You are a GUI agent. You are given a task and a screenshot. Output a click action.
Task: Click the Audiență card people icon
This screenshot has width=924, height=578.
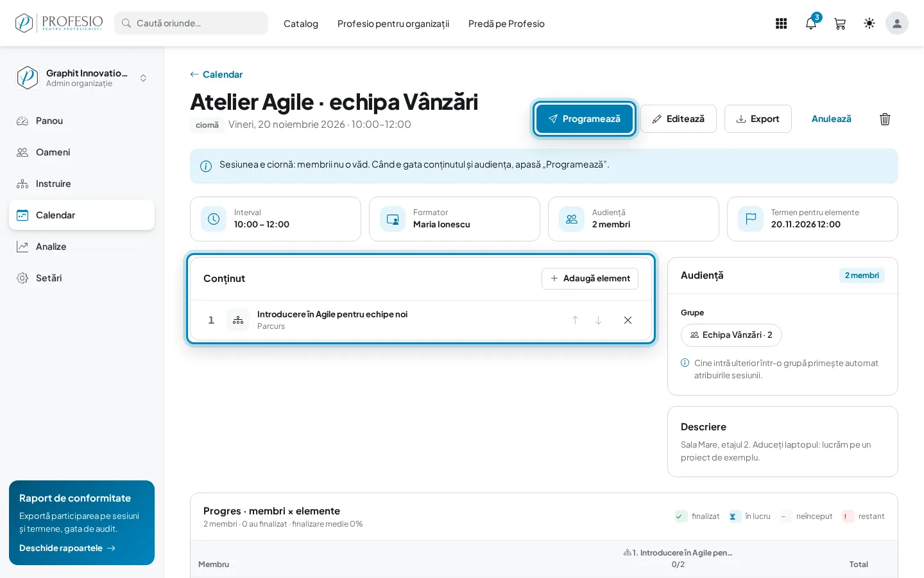tap(572, 219)
